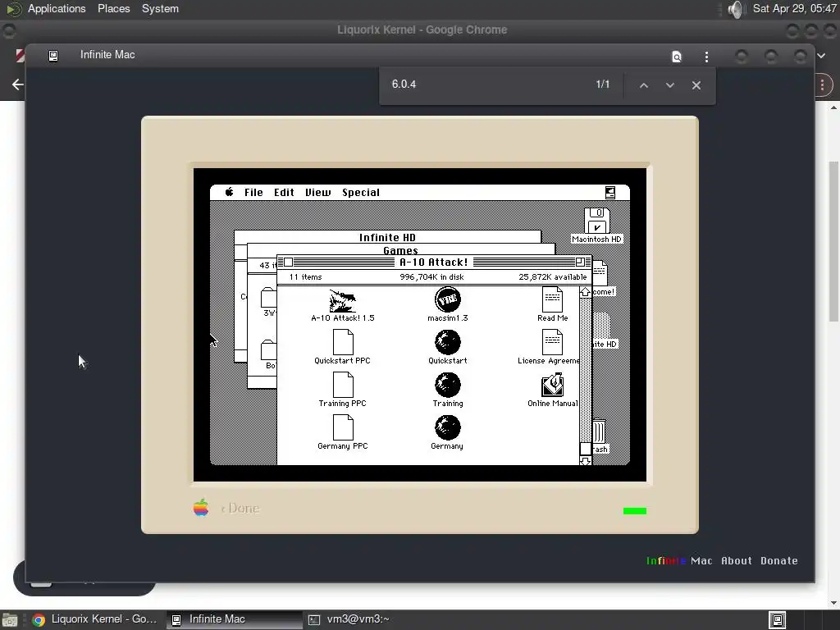Click the date and time in top panel
The height and width of the screenshot is (630, 840).
coord(794,8)
